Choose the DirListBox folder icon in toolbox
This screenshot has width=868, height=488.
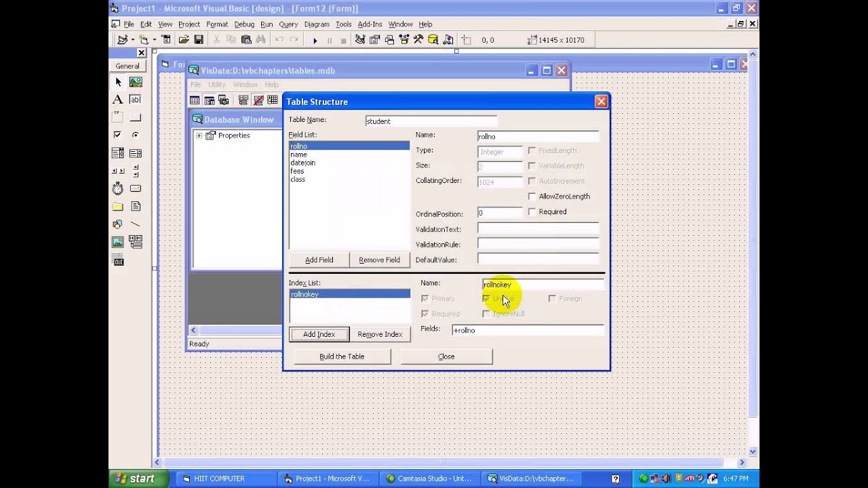(118, 206)
